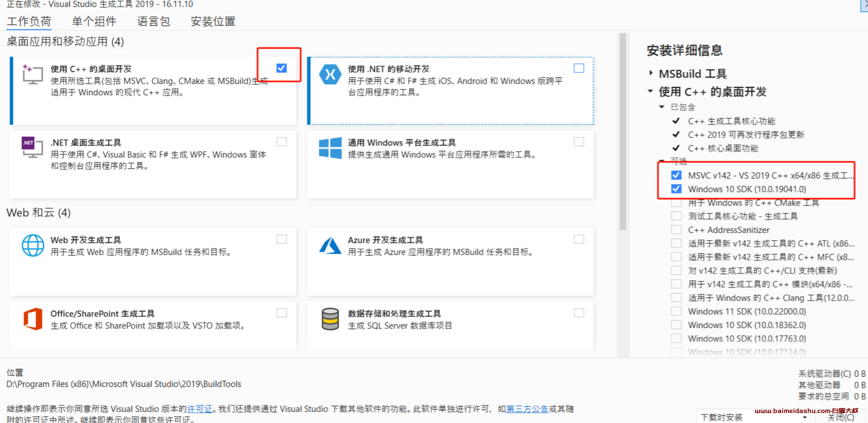Click the Office/SharePoint build tools icon

33,319
